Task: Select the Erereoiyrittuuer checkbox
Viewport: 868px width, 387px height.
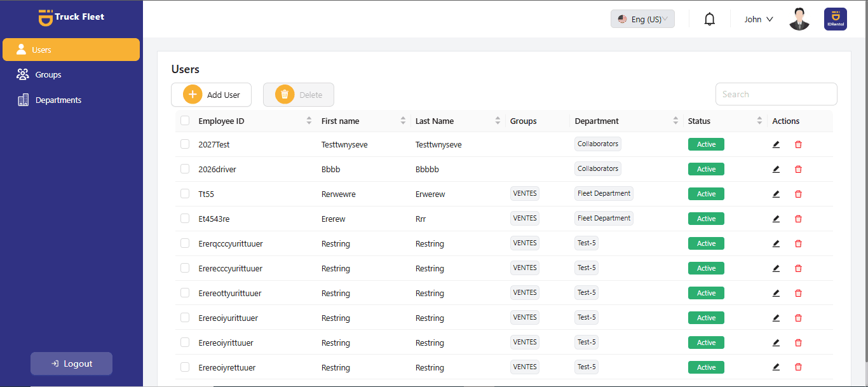Action: click(x=185, y=343)
